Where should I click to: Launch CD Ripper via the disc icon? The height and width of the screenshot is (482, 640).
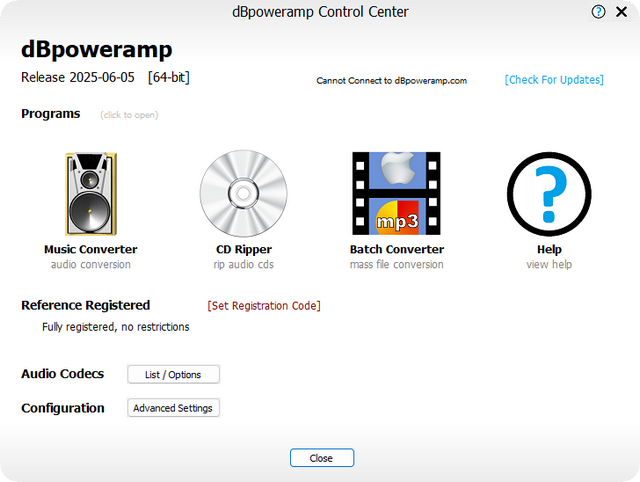(243, 193)
